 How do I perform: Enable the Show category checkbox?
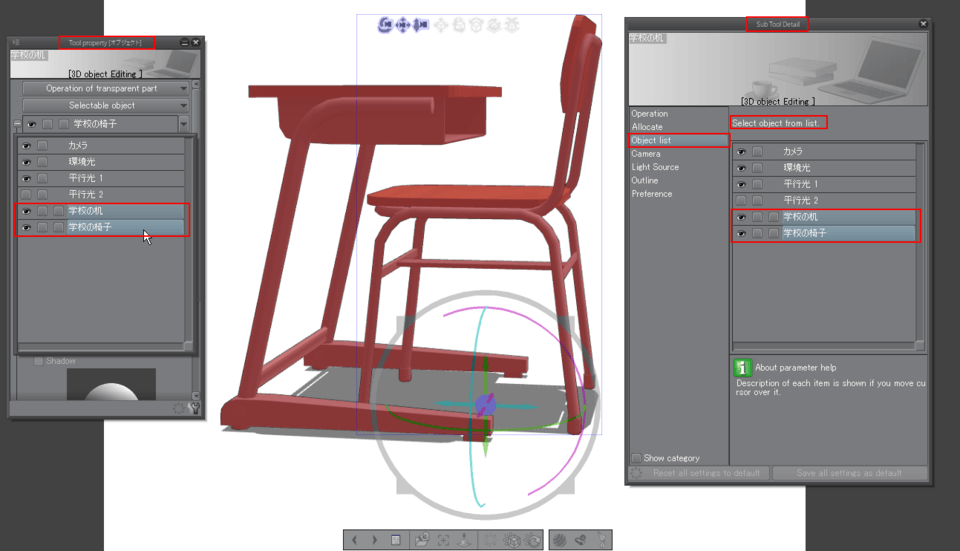click(x=637, y=458)
